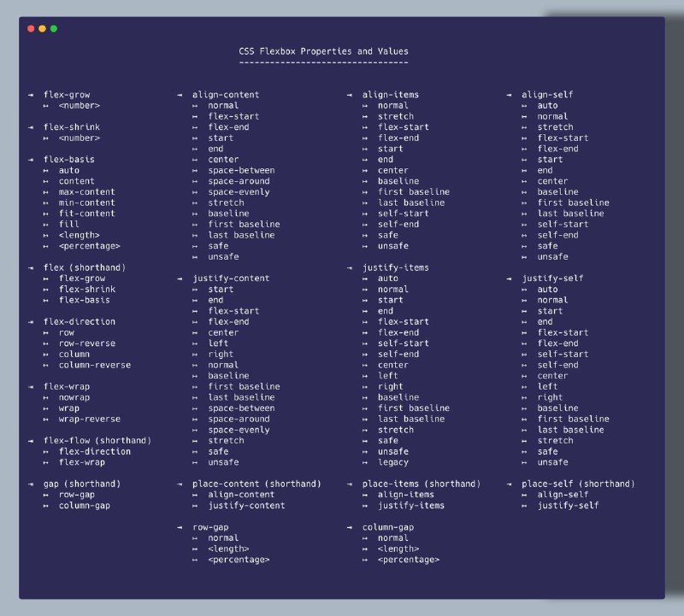This screenshot has height=616, width=684.
Task: Select the 'align-self' property heading
Action: coord(547,95)
